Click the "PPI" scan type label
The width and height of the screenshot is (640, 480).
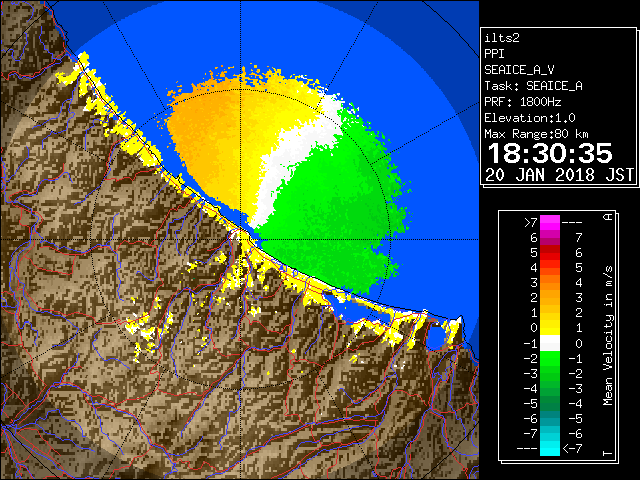494,54
